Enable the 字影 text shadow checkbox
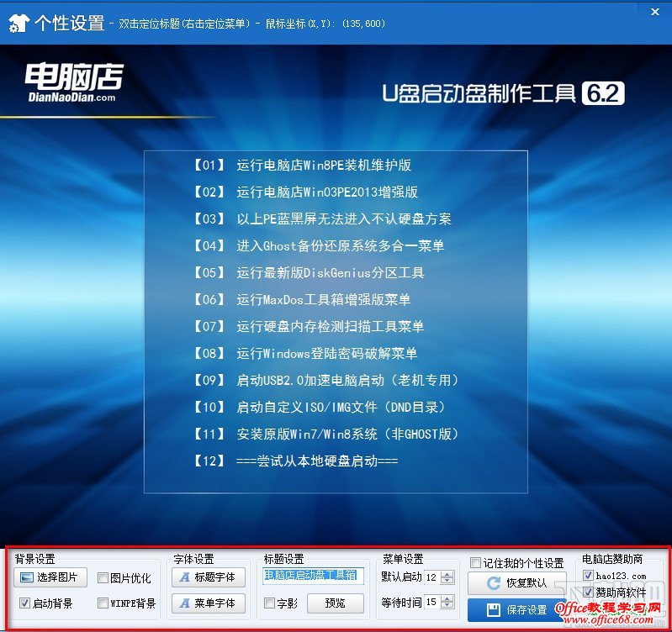The image size is (672, 632). point(269,603)
